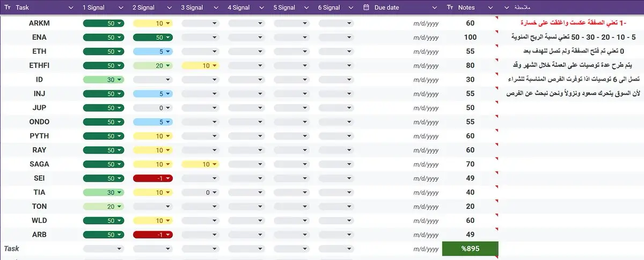
Task: Open PYTH's 2 Signal chip showing 10
Action: [x=152, y=136]
